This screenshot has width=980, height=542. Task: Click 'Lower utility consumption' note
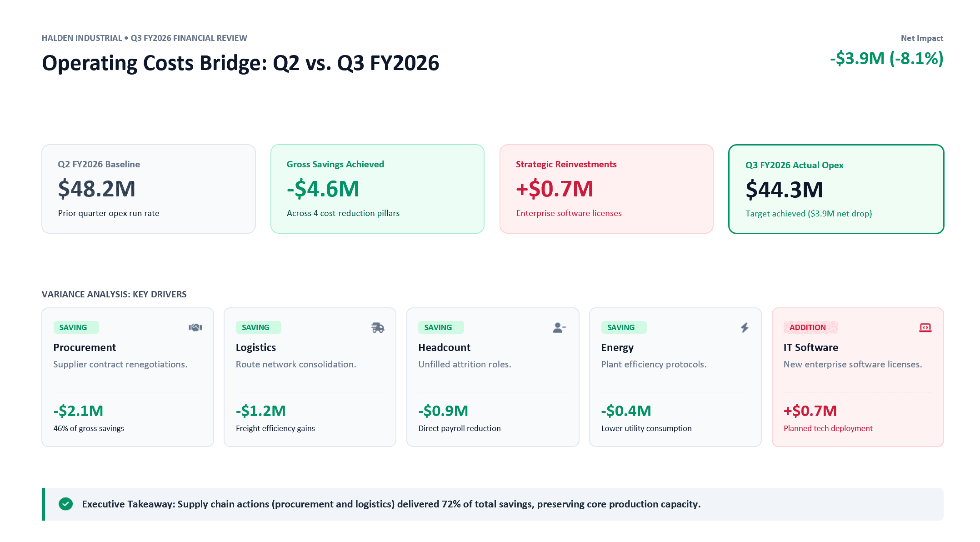click(x=646, y=428)
